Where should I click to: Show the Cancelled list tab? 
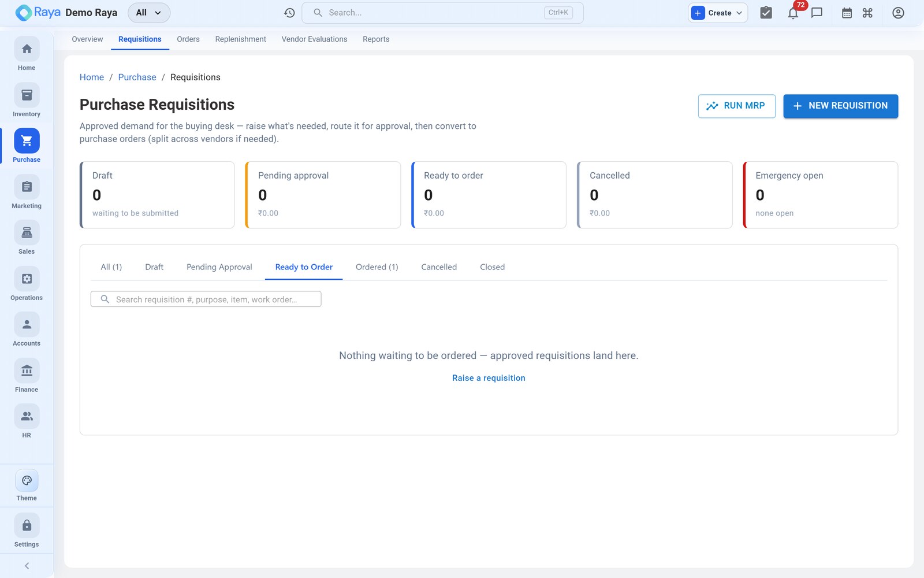tap(439, 267)
